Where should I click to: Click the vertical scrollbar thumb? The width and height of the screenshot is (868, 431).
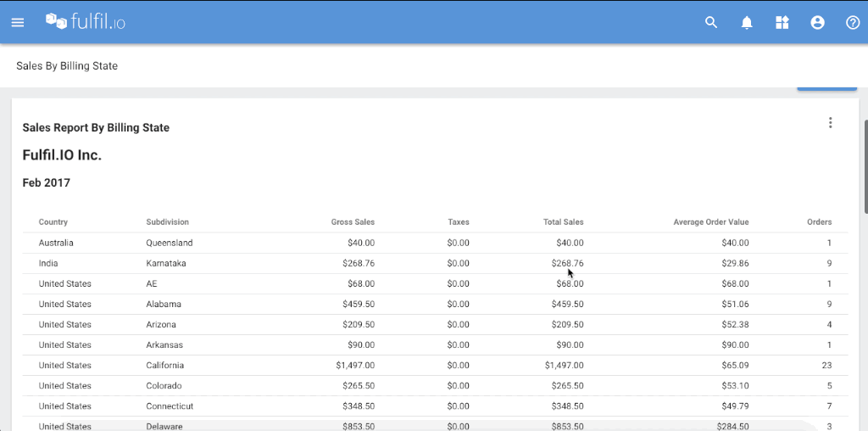[x=865, y=165]
